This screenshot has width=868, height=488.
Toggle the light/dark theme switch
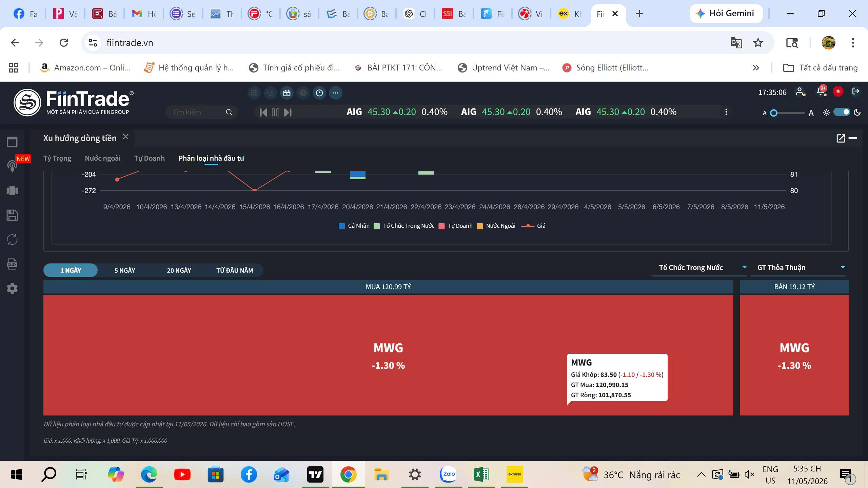[x=842, y=112]
